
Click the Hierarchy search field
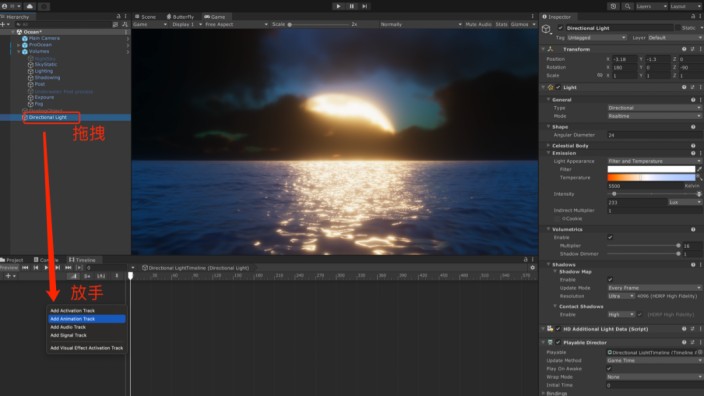click(x=63, y=24)
